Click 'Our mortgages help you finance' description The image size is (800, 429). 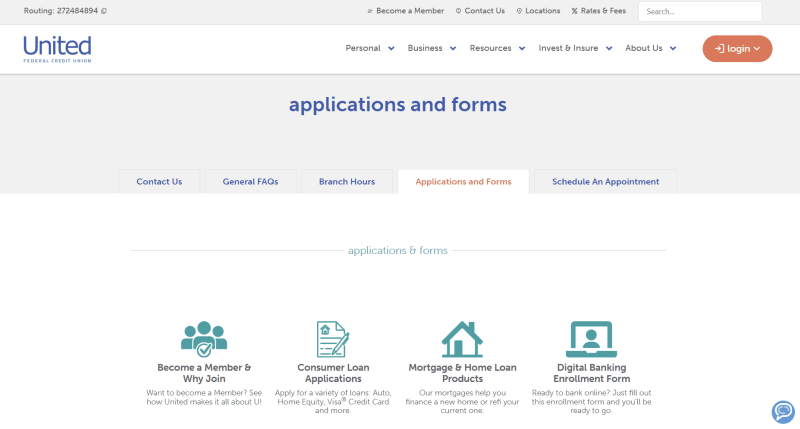pos(462,401)
